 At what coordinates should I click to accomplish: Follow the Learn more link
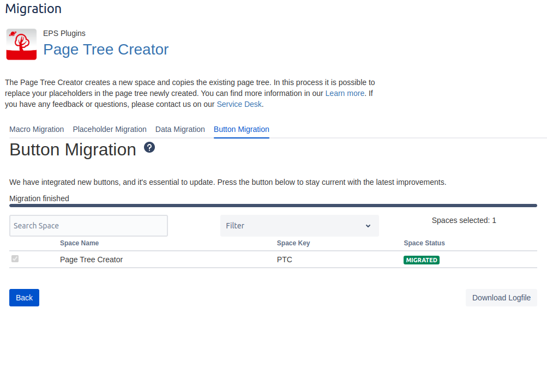(x=345, y=93)
